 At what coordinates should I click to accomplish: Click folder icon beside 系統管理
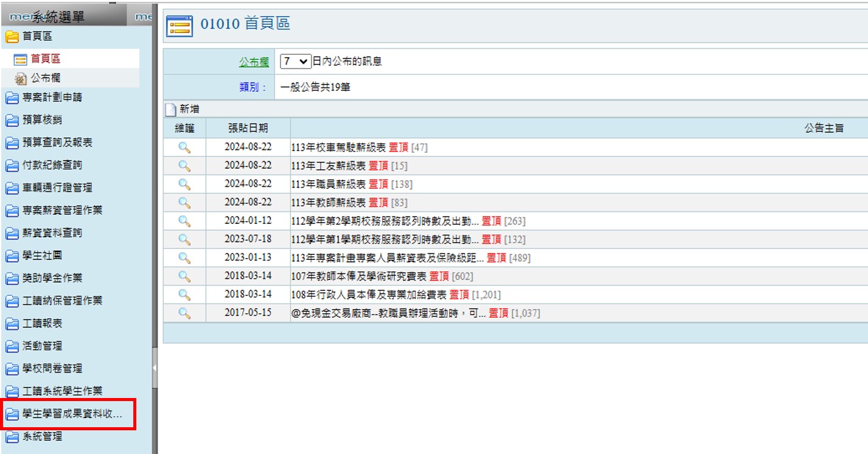tap(12, 436)
